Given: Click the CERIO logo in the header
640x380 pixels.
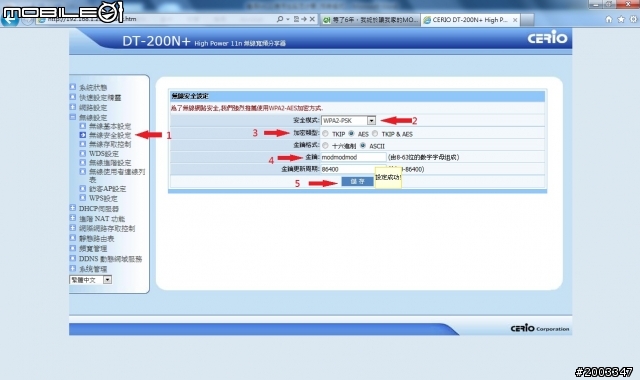Looking at the screenshot, I should (547, 38).
